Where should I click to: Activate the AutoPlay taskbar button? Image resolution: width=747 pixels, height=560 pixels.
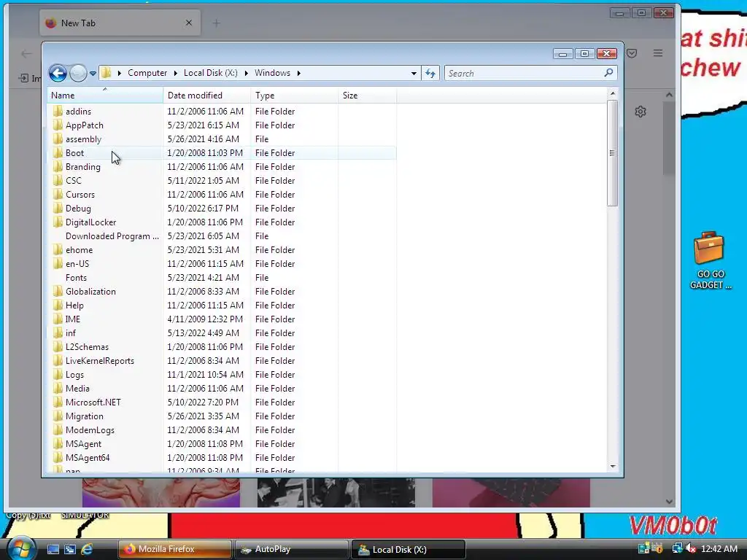[x=291, y=549]
